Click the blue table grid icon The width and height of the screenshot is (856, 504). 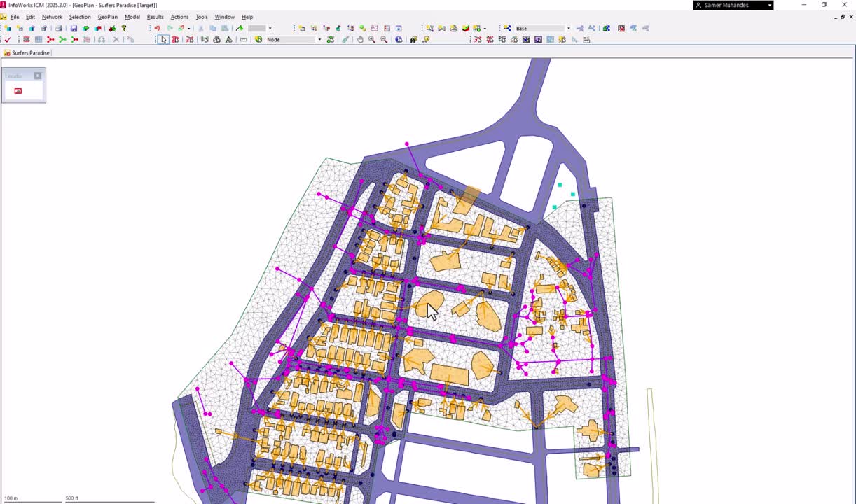pyautogui.click(x=39, y=39)
